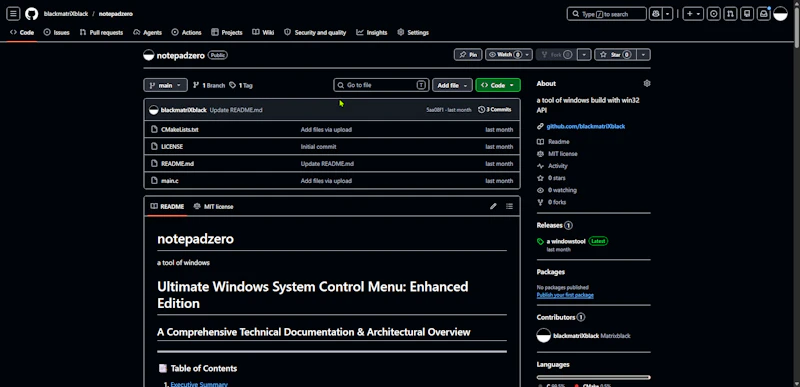Open the Add file dropdown
800x387 pixels.
[x=452, y=85]
